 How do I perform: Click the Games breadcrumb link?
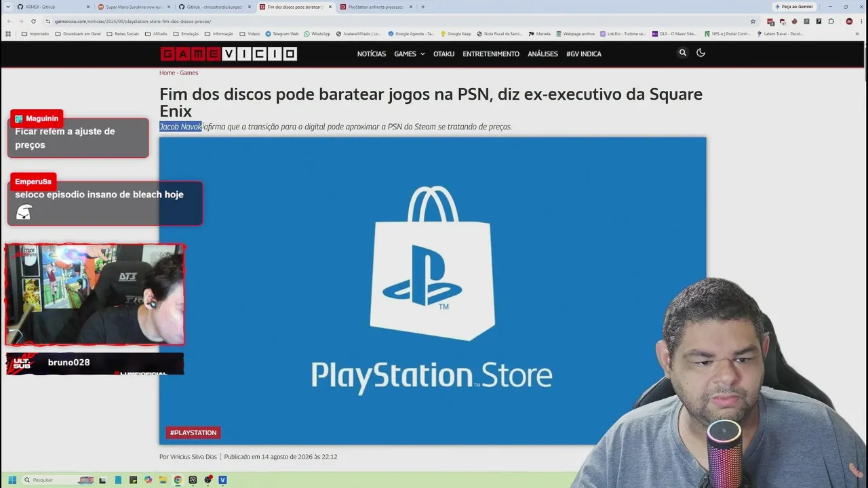(189, 73)
